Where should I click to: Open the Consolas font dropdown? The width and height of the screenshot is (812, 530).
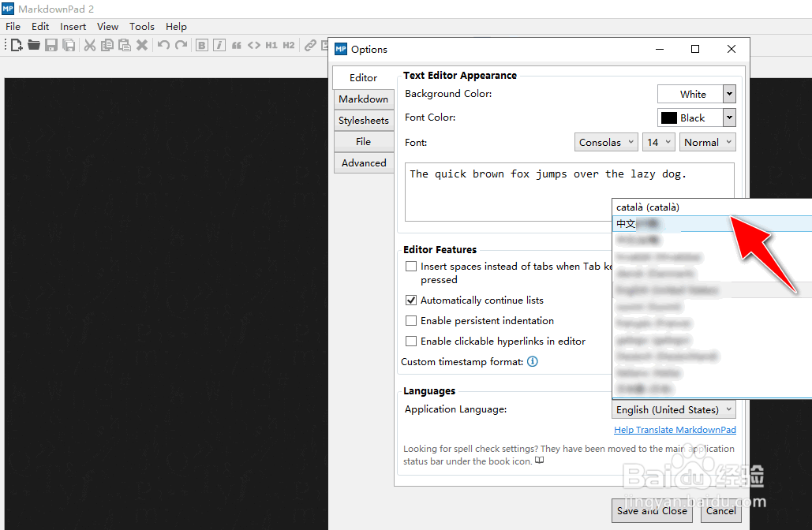coord(606,142)
